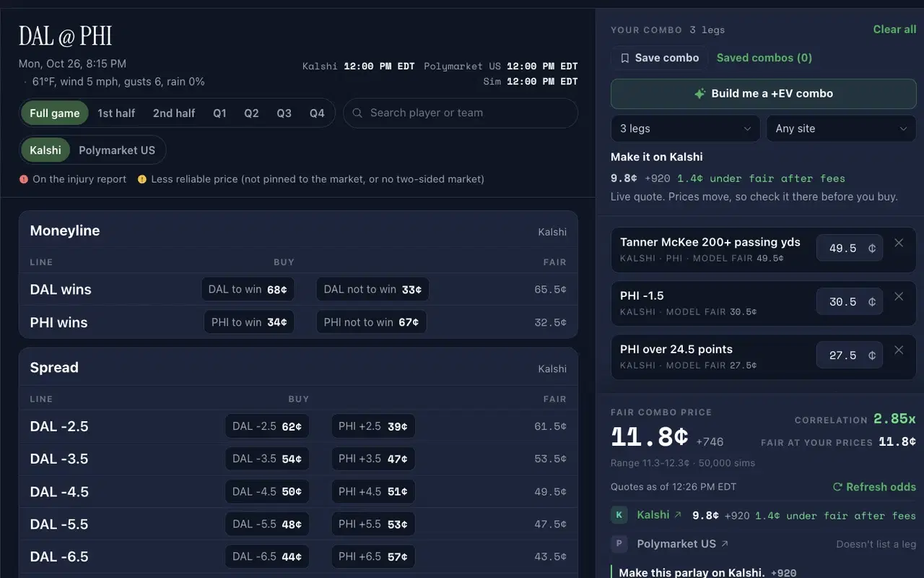This screenshot has width=924, height=578.
Task: Open Saved combos (0)
Action: click(x=764, y=58)
